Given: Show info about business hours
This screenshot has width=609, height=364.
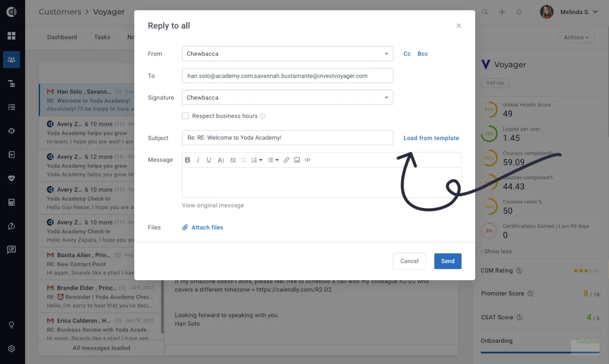Looking at the screenshot, I should [263, 116].
